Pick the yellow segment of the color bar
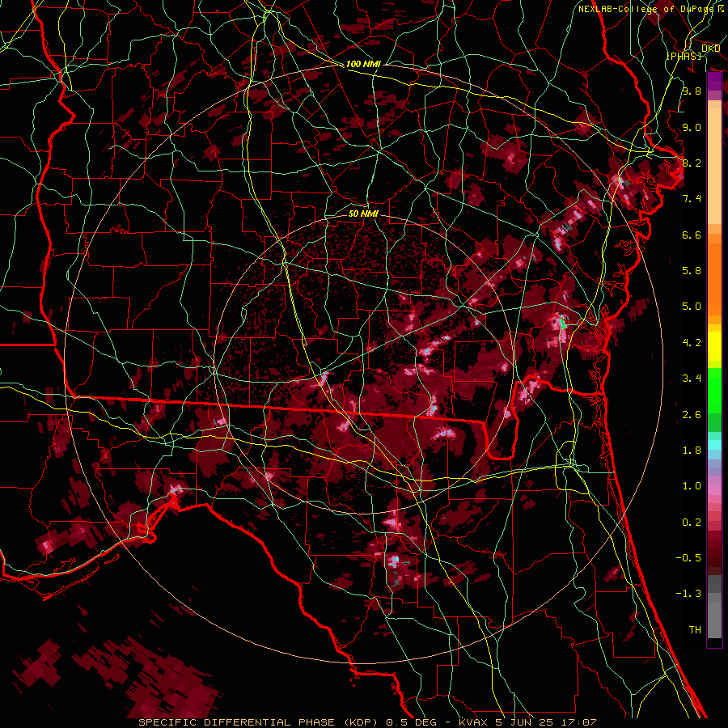 [714, 346]
